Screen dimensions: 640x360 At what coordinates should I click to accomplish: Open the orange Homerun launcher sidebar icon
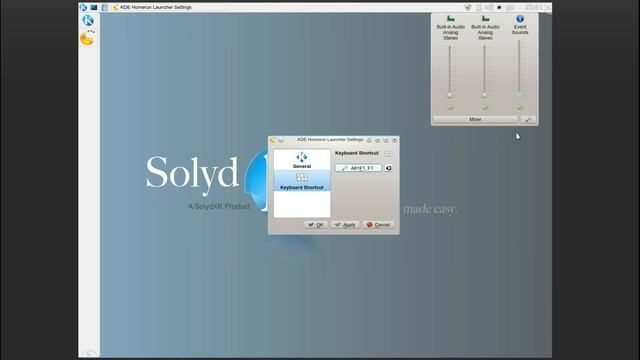click(87, 38)
